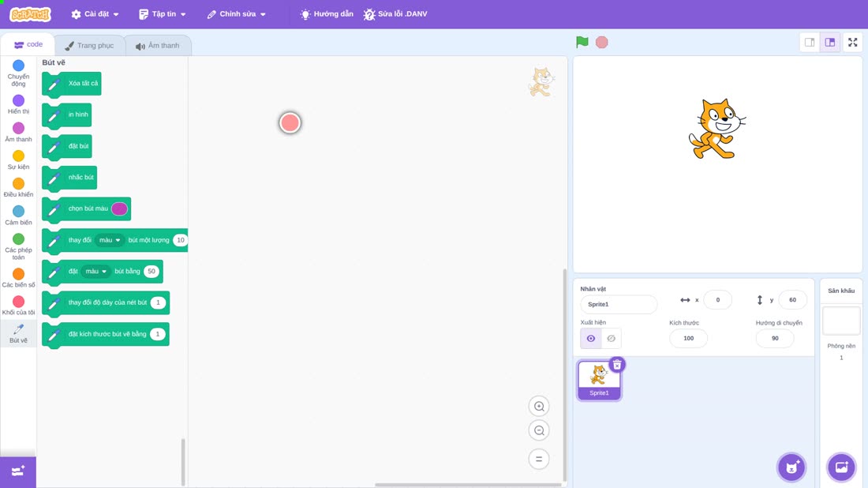Open the add extension button

[x=18, y=471]
